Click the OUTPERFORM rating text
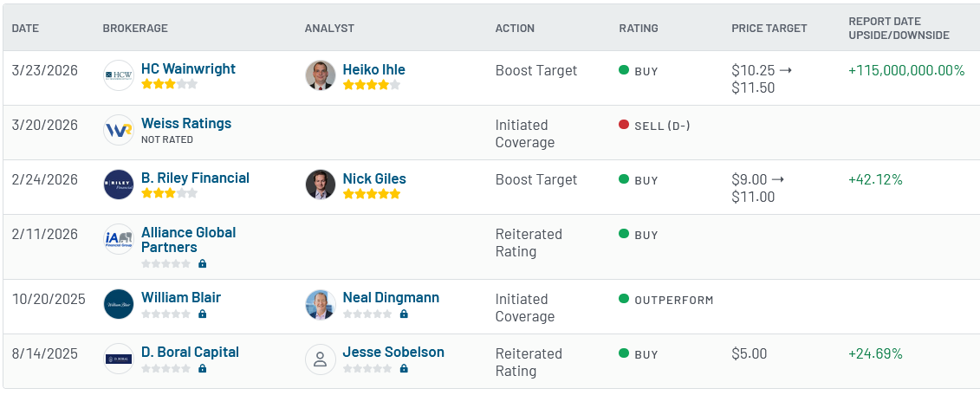 674,300
